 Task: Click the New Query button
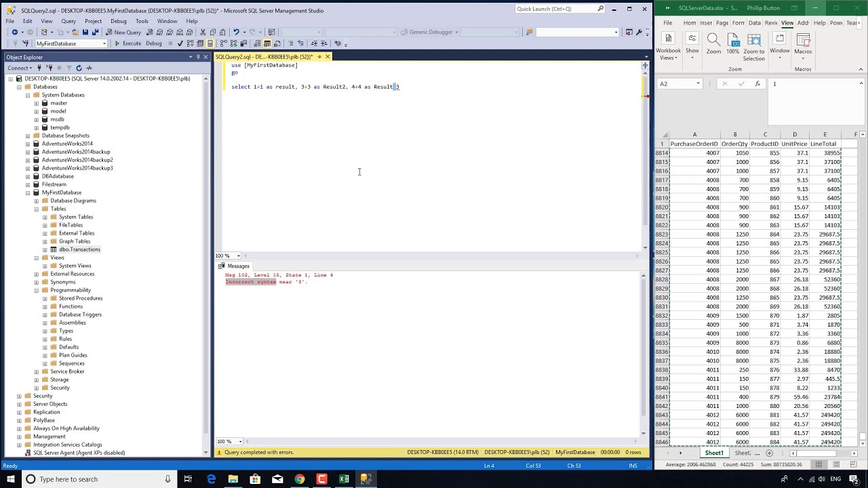(x=123, y=32)
